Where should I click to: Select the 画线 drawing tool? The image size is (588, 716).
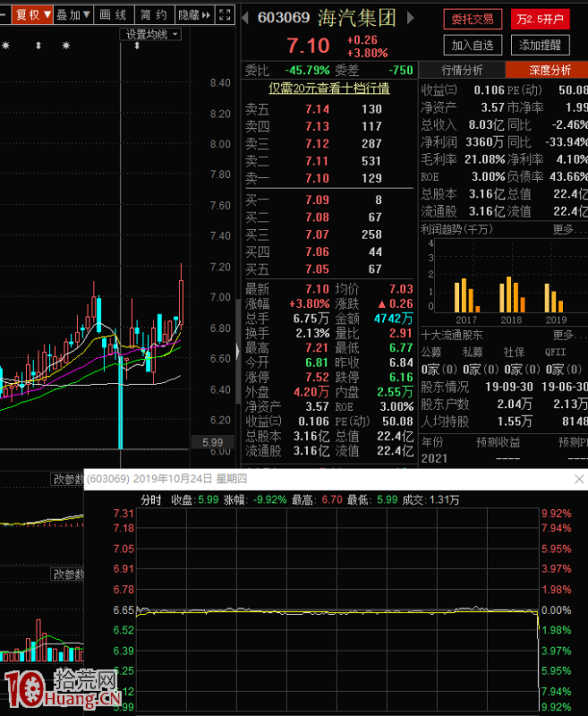point(114,14)
